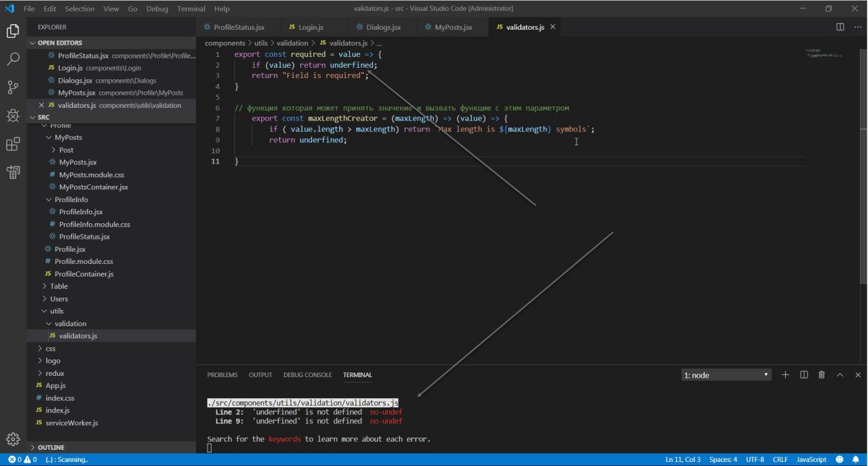
Task: Add a new terminal with plus icon
Action: point(785,374)
